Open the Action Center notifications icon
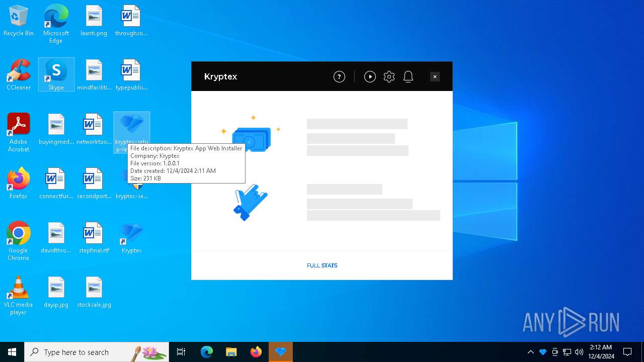The height and width of the screenshot is (362, 644). 627,352
